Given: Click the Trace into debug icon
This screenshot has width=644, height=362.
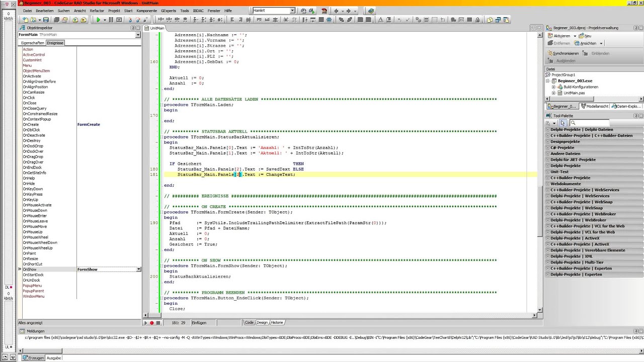Looking at the screenshot, I should tap(130, 20).
